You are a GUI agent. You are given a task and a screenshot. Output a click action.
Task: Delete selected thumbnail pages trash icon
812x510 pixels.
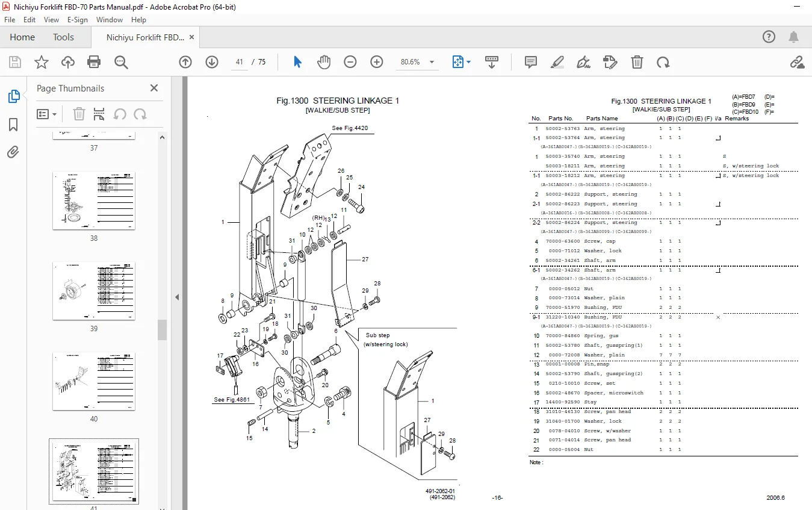(x=79, y=114)
